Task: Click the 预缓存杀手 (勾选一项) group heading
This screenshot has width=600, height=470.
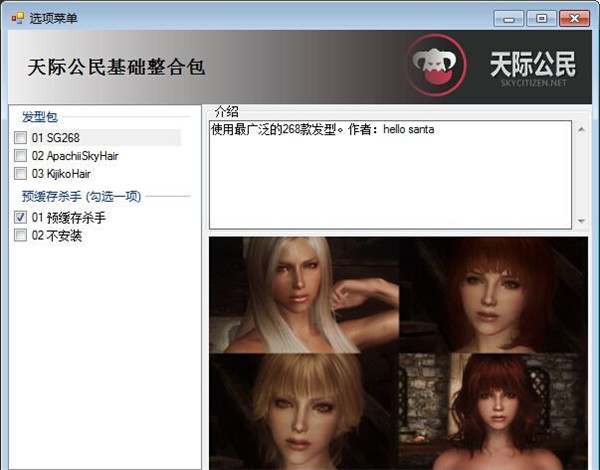Action: (82, 196)
